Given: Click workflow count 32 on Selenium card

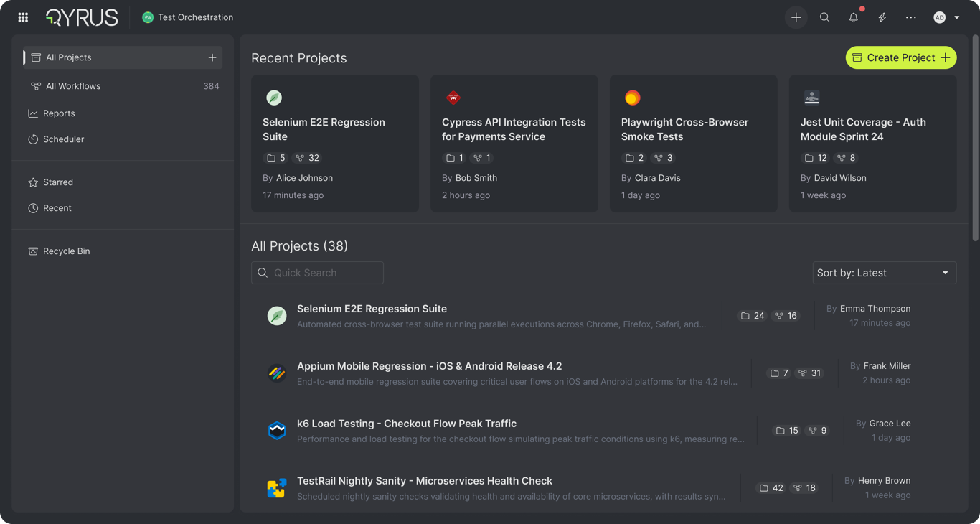Looking at the screenshot, I should click(308, 158).
